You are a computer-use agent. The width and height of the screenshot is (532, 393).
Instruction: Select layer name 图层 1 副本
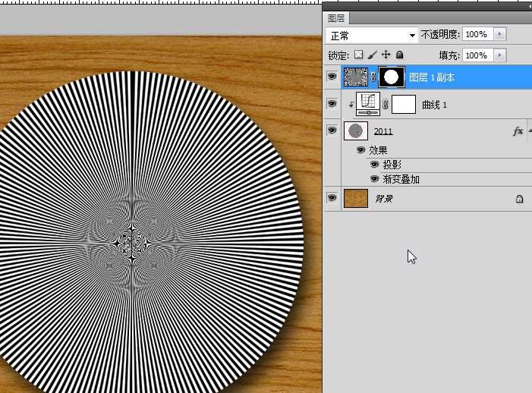tap(432, 77)
